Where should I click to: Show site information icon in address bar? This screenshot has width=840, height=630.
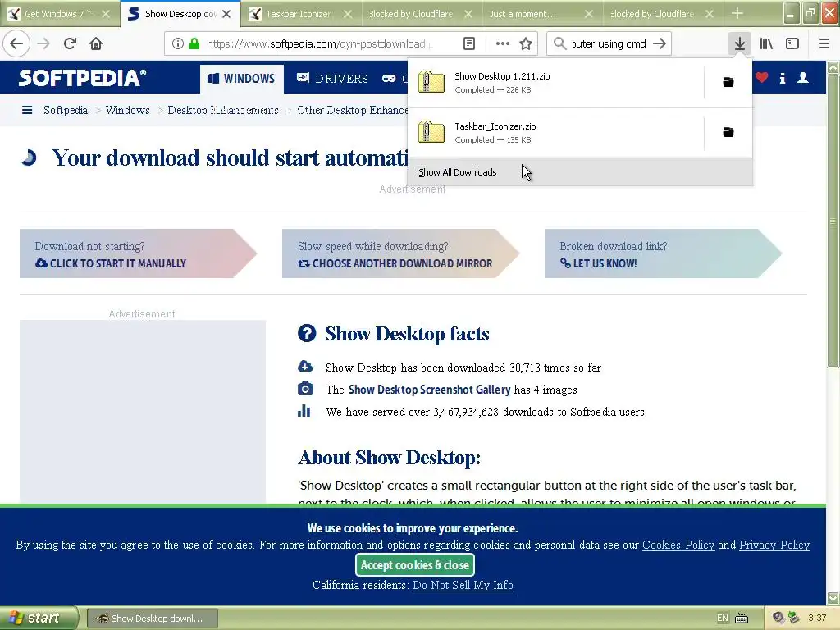pyautogui.click(x=177, y=43)
